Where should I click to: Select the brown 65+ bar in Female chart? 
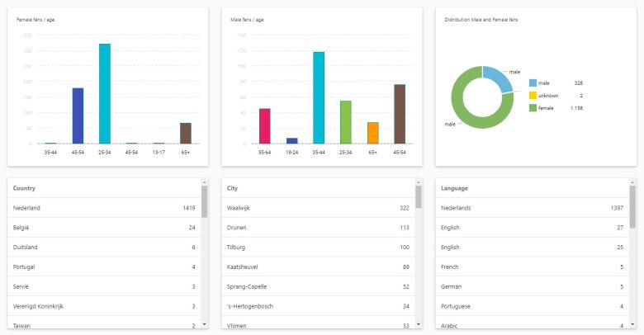[x=186, y=133]
